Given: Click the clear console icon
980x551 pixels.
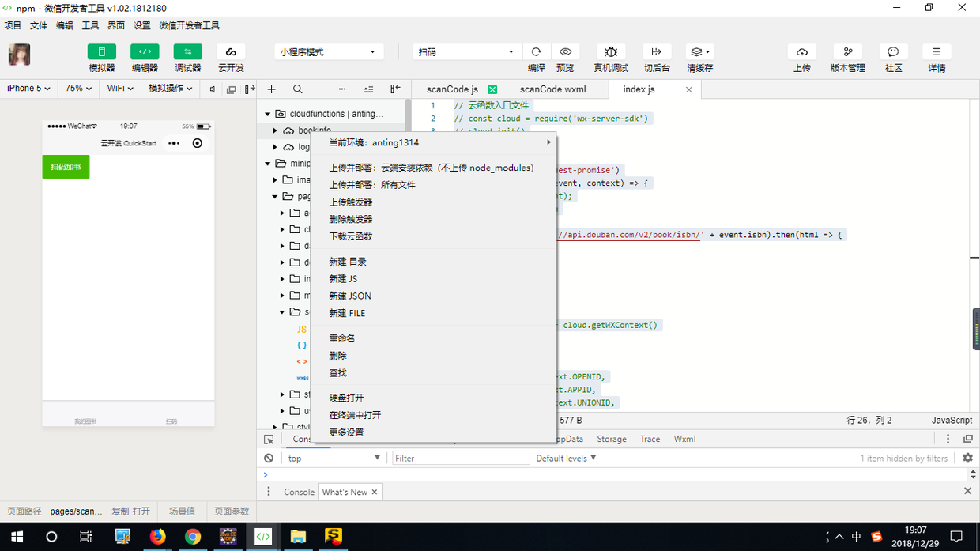Looking at the screenshot, I should pyautogui.click(x=269, y=459).
